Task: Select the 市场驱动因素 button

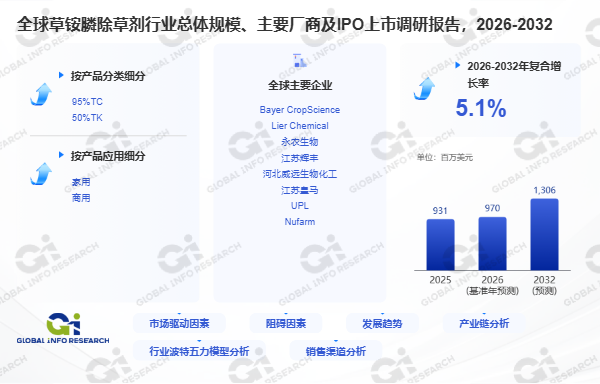Action: 179,324
